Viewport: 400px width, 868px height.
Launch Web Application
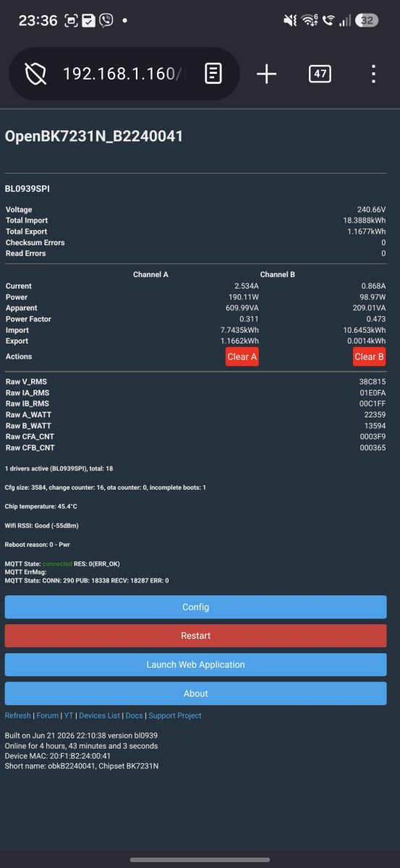tap(196, 665)
